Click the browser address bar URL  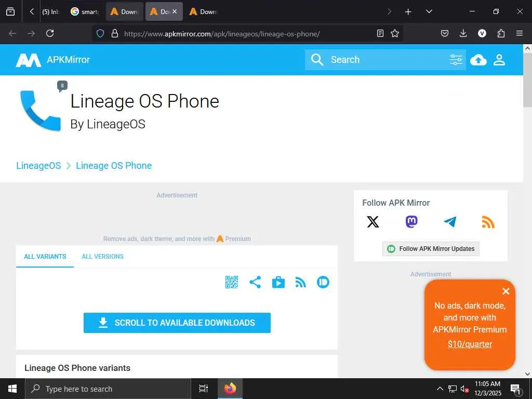pyautogui.click(x=222, y=34)
